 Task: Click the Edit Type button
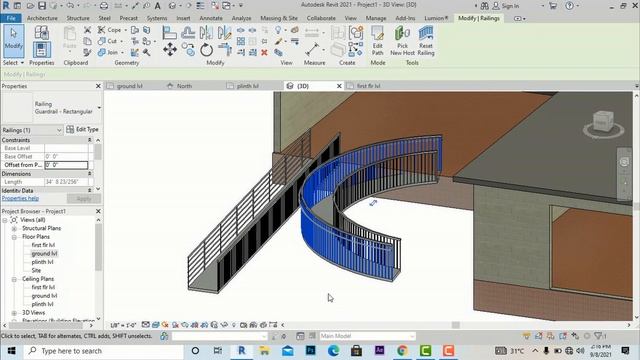click(x=83, y=129)
